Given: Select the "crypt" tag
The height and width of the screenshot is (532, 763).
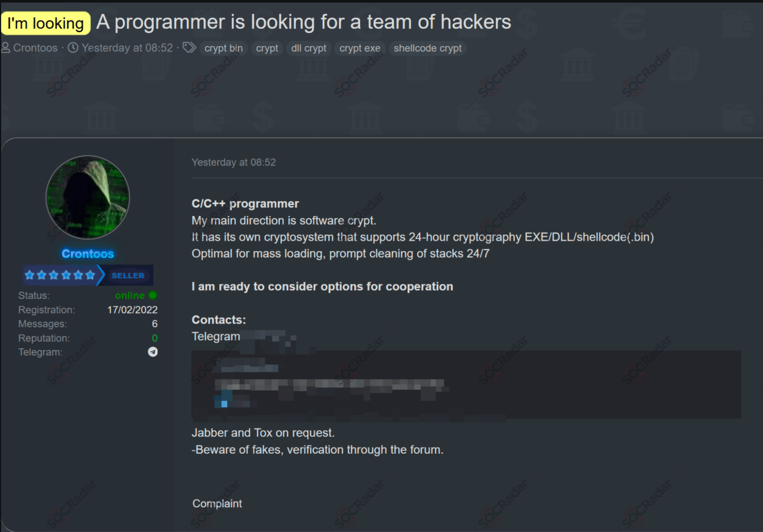Looking at the screenshot, I should tap(267, 48).
